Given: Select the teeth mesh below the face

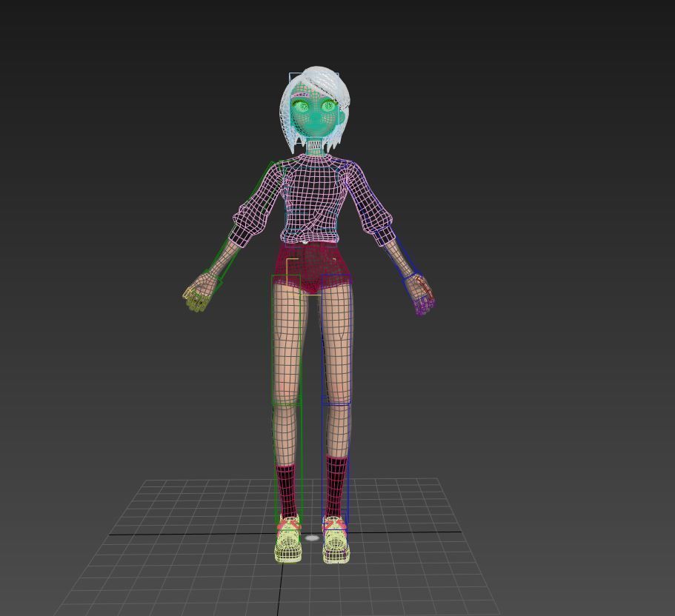Looking at the screenshot, I should [316, 145].
